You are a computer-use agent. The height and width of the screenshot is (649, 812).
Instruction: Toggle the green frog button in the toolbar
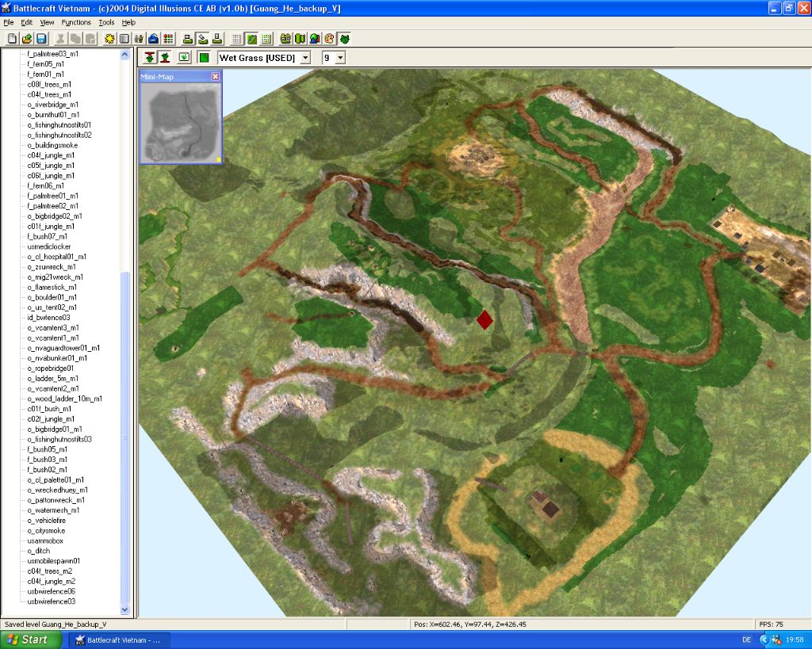[344, 39]
